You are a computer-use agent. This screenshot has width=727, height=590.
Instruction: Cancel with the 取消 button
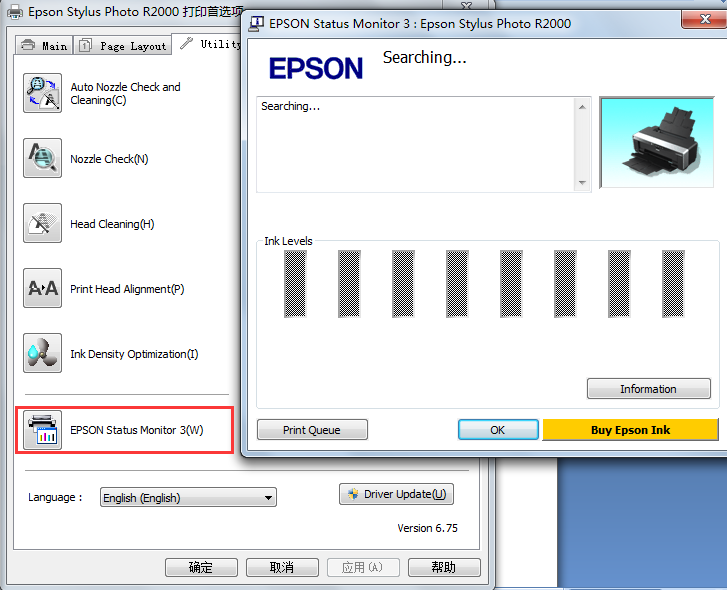282,567
